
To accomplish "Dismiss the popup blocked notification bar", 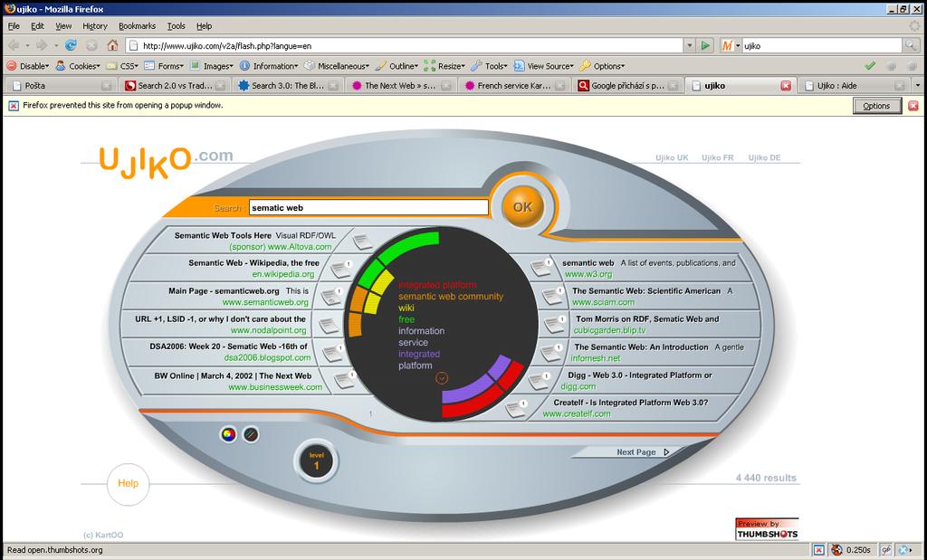I will (913, 106).
